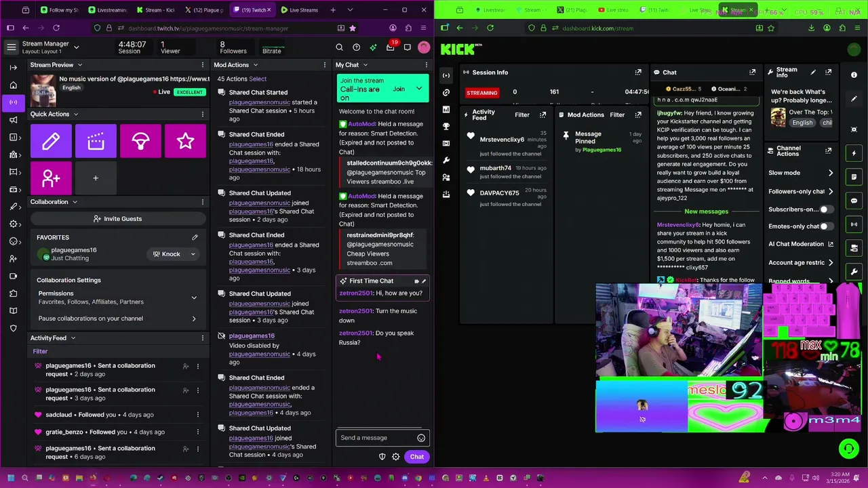Expand Permissions collaboration setting

[x=194, y=298]
